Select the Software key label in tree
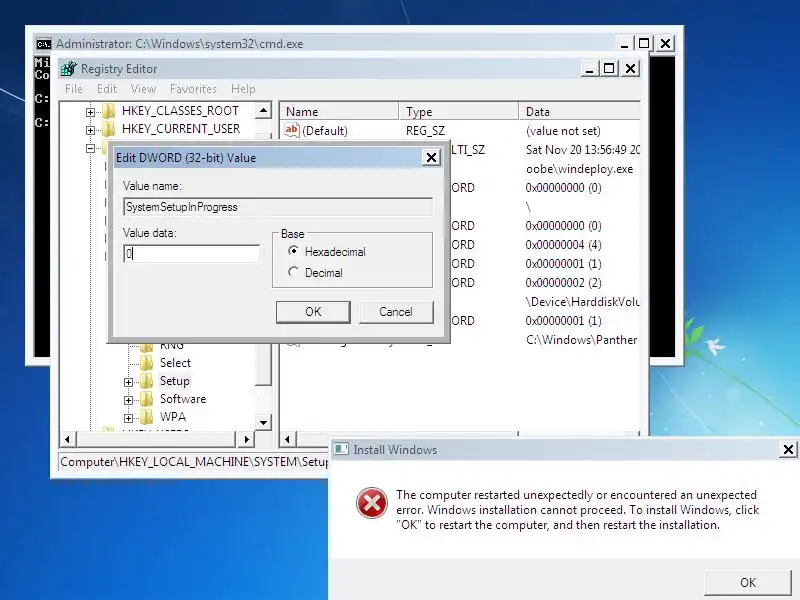 [183, 399]
